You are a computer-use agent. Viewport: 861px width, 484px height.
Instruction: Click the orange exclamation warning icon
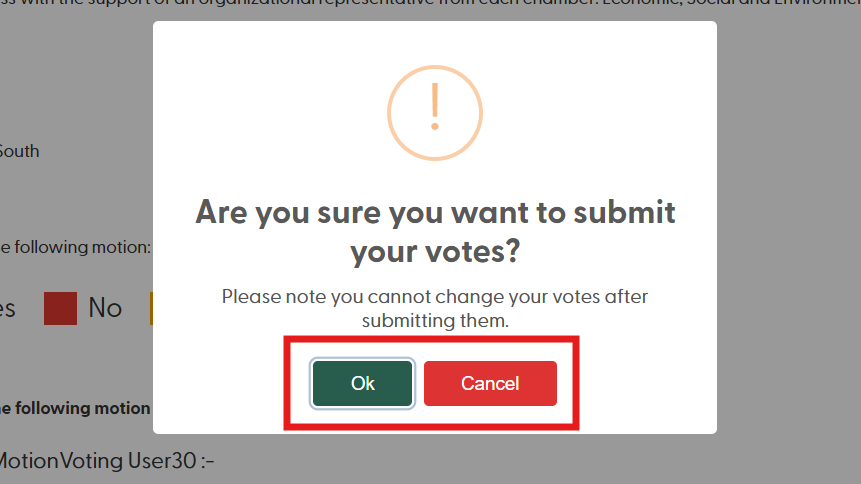tap(434, 110)
